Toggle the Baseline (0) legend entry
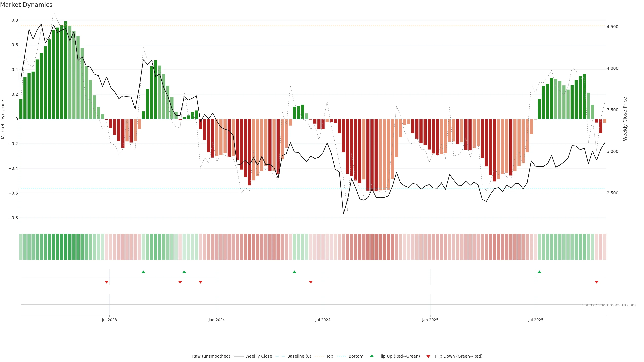 click(x=299, y=356)
